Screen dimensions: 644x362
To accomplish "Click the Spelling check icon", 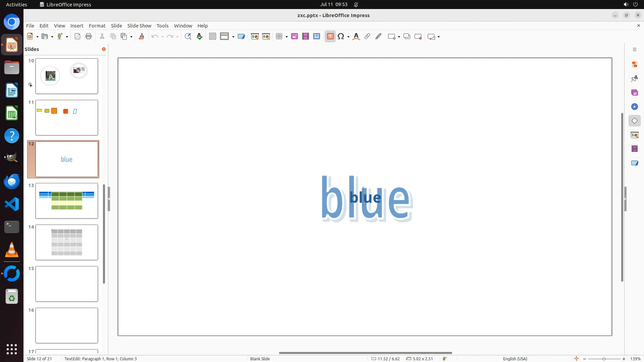I will [200, 37].
